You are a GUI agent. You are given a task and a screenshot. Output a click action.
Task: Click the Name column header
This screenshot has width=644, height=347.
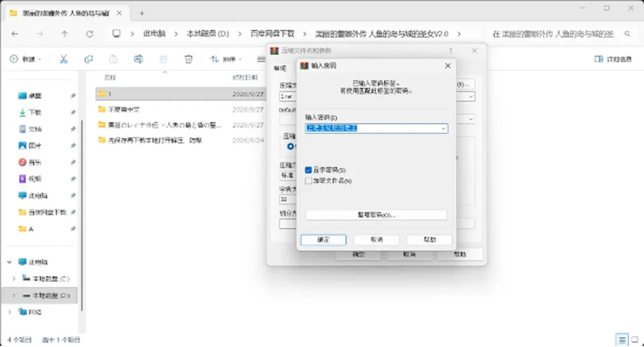point(110,78)
